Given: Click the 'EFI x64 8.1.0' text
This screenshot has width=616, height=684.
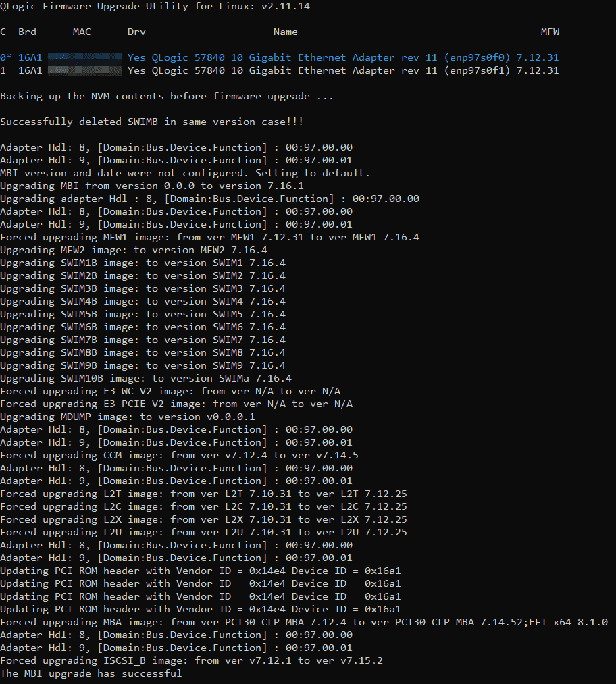Looking at the screenshot, I should [x=569, y=622].
